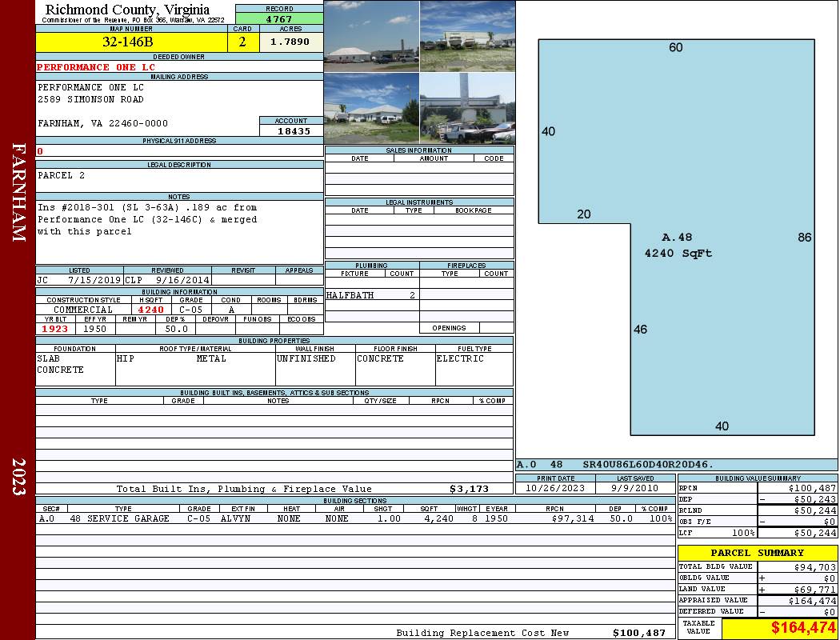Select the HALFBATH plumbing fixture entry
The height and width of the screenshot is (640, 840).
tap(350, 295)
